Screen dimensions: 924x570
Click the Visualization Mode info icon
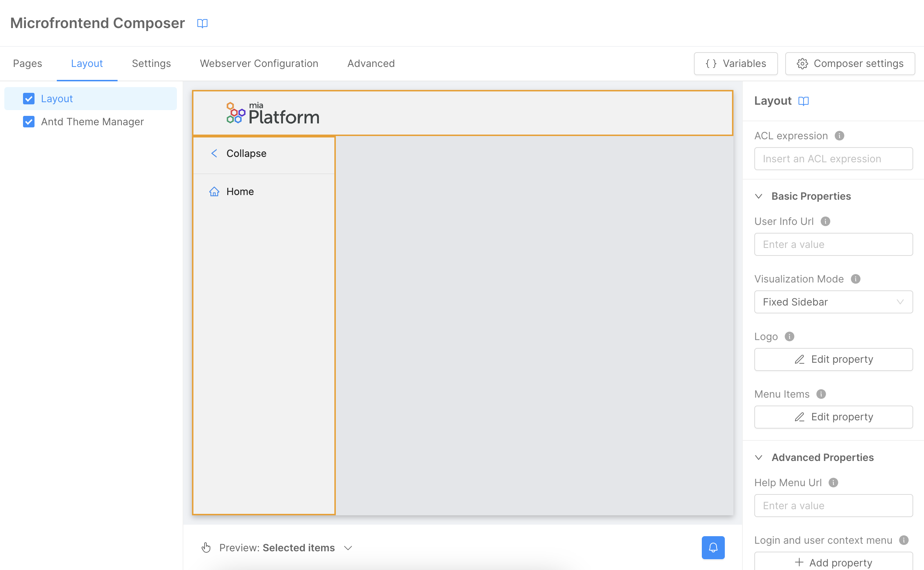855,279
